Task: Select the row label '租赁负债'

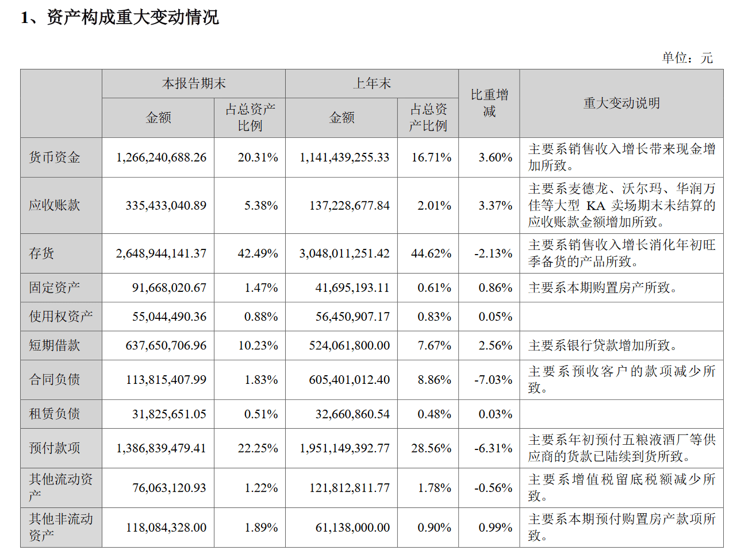Action: 55,414
